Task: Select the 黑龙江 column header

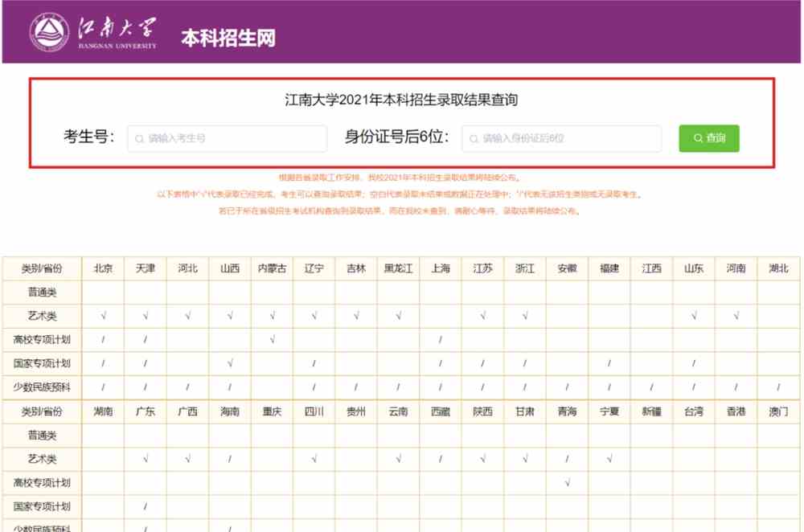Action: (x=399, y=268)
